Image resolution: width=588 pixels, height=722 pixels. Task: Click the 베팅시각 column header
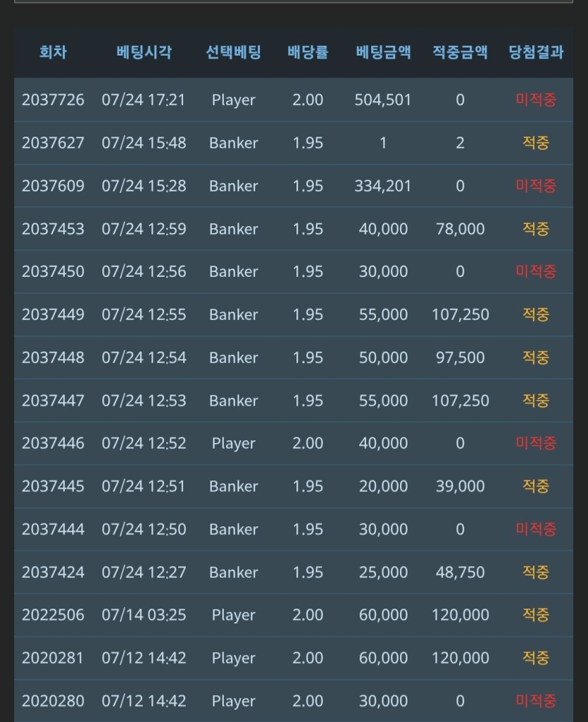(144, 52)
